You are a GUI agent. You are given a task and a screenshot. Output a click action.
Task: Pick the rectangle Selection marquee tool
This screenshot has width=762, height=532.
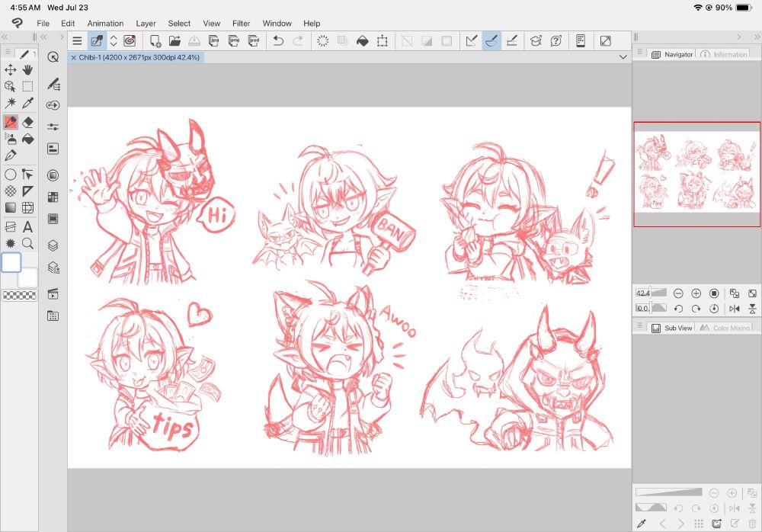(x=27, y=87)
